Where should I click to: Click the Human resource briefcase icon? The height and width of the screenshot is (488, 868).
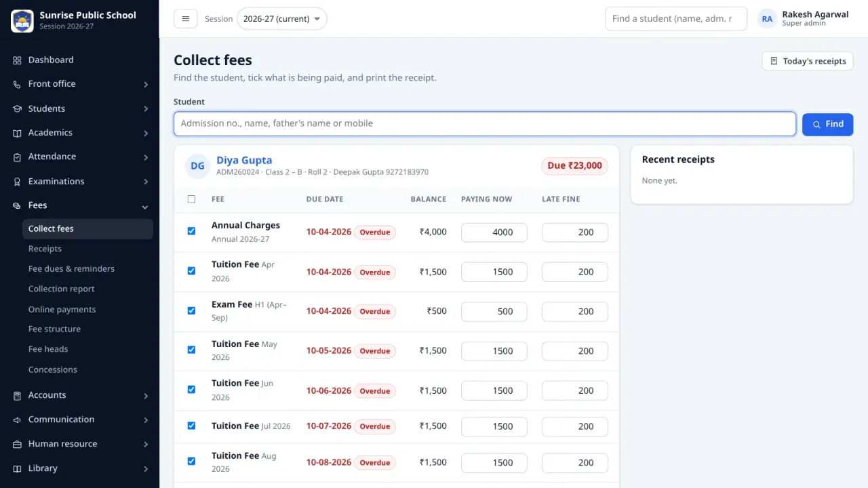[17, 444]
